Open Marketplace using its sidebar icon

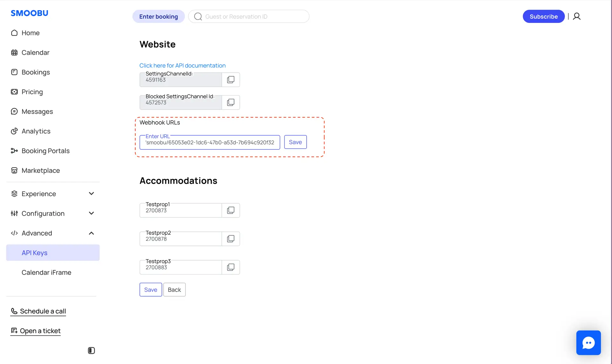(x=15, y=170)
